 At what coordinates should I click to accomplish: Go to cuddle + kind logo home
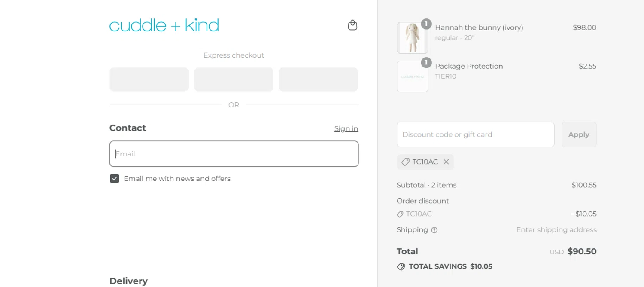point(164,25)
